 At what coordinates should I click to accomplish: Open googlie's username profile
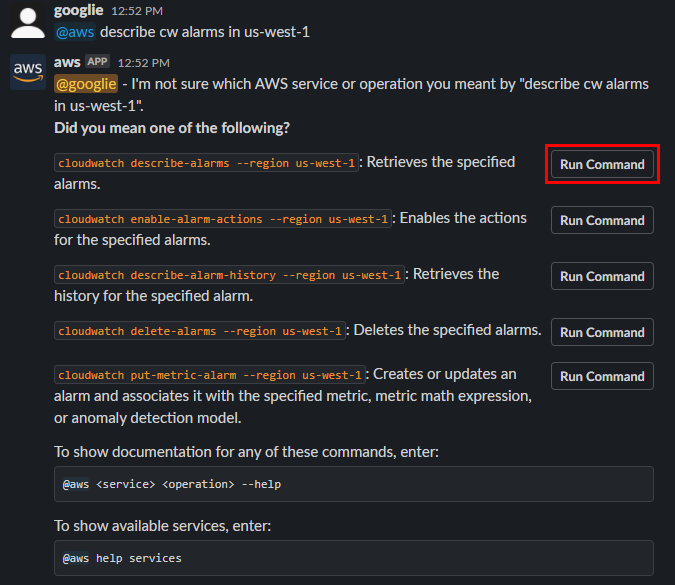click(78, 10)
